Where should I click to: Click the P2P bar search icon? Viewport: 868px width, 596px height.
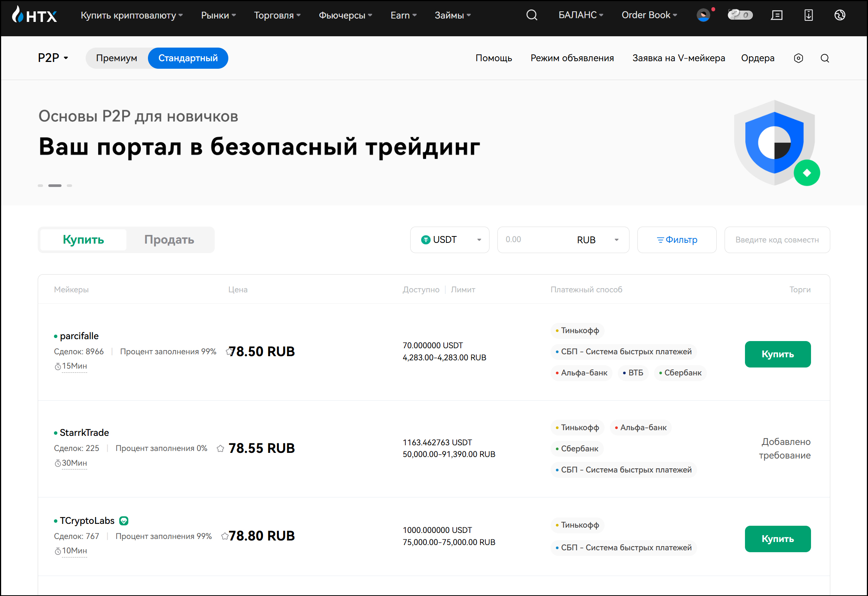click(x=825, y=58)
